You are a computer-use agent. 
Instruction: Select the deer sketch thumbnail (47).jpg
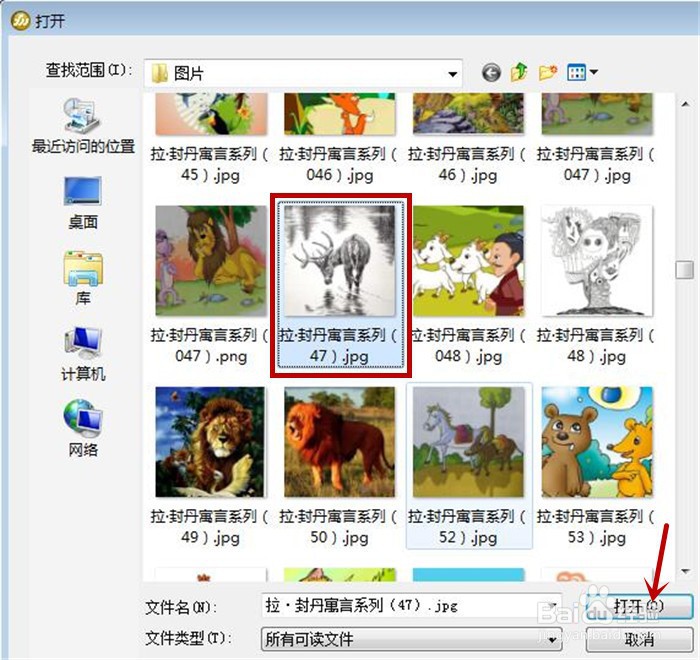pyautogui.click(x=339, y=261)
